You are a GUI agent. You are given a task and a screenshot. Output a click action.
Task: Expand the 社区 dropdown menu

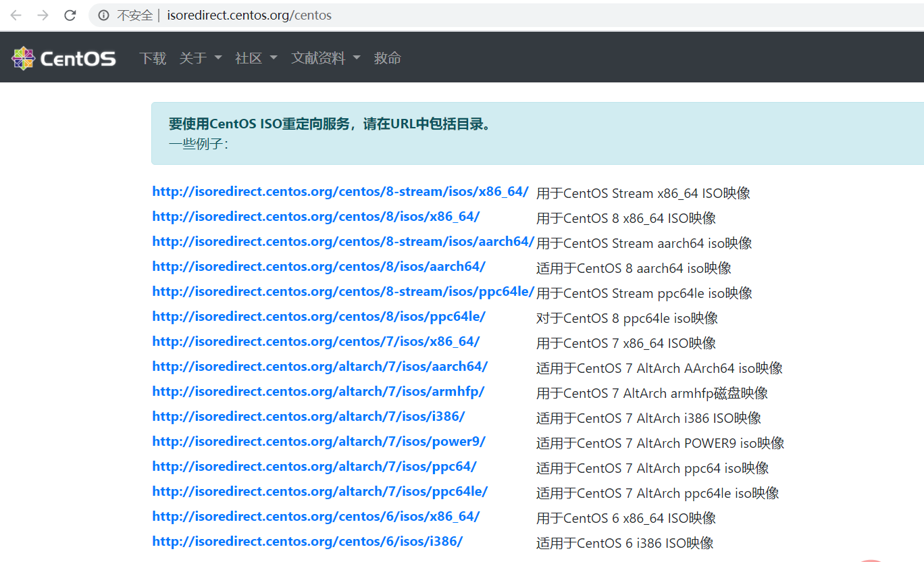pyautogui.click(x=256, y=58)
